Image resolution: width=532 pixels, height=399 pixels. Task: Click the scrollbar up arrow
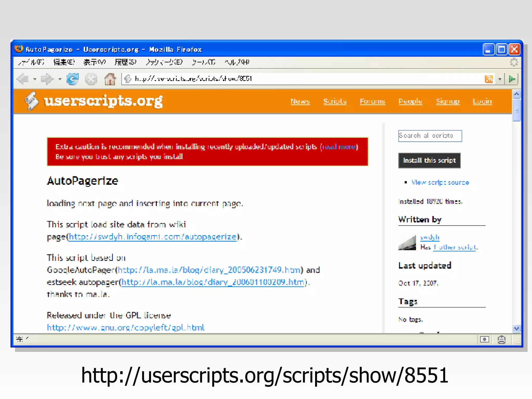click(516, 94)
